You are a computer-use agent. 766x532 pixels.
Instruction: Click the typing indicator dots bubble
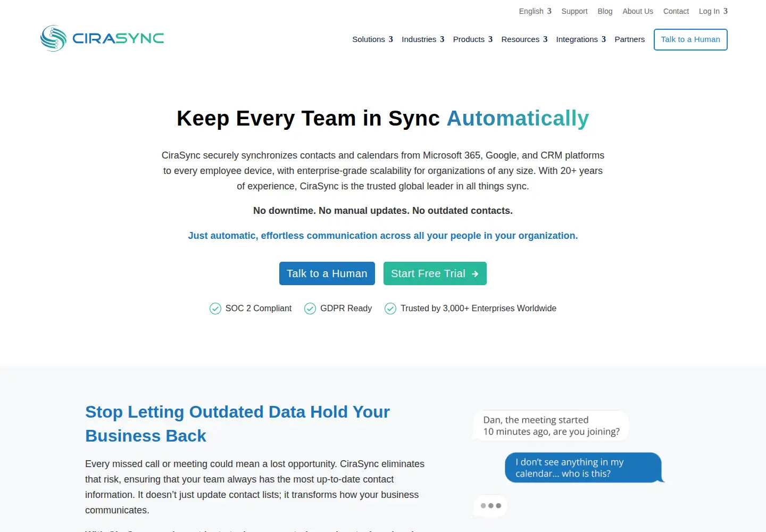[x=490, y=506]
